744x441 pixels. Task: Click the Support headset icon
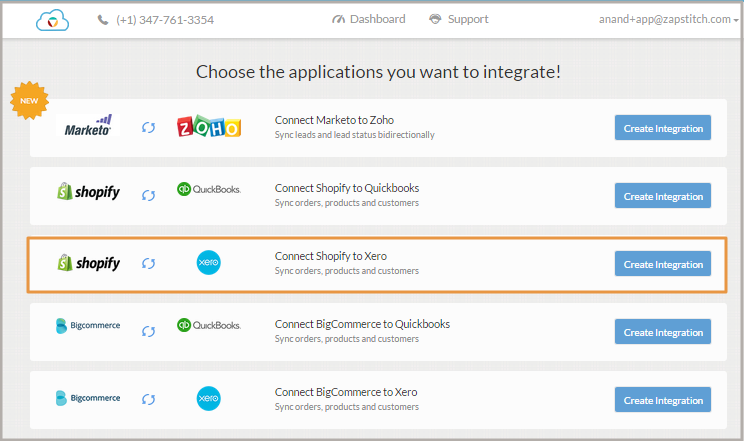tap(435, 19)
